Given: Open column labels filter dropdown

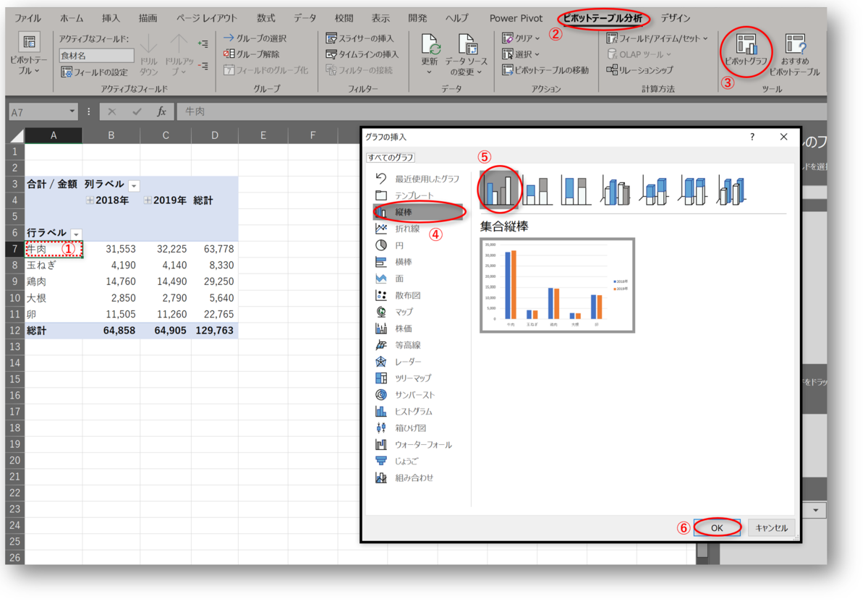Looking at the screenshot, I should click(x=133, y=186).
